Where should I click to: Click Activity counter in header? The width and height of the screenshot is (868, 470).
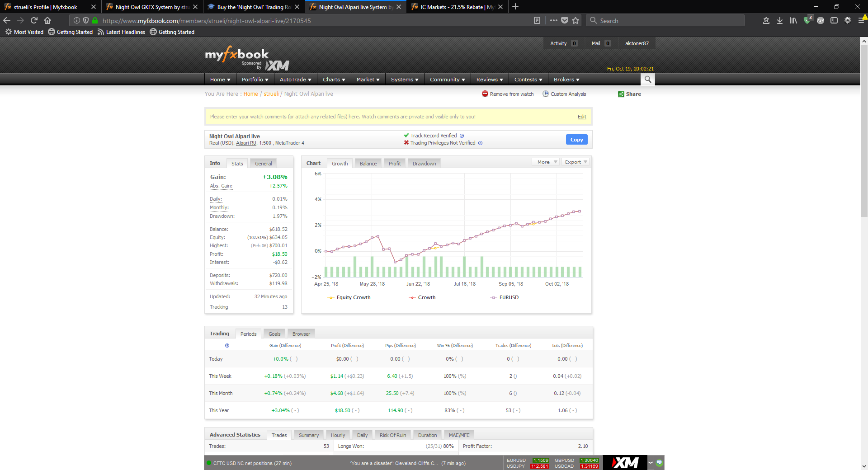click(x=563, y=43)
